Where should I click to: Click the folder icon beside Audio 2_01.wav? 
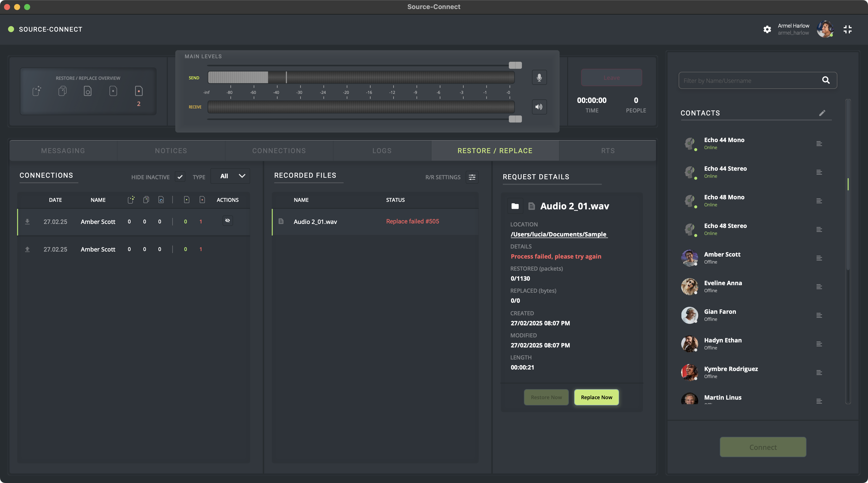click(515, 206)
